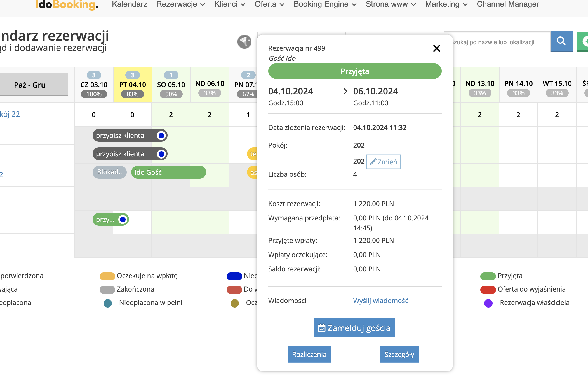Click the 04.10.2024 arrival date
The image size is (588, 382).
(x=290, y=91)
